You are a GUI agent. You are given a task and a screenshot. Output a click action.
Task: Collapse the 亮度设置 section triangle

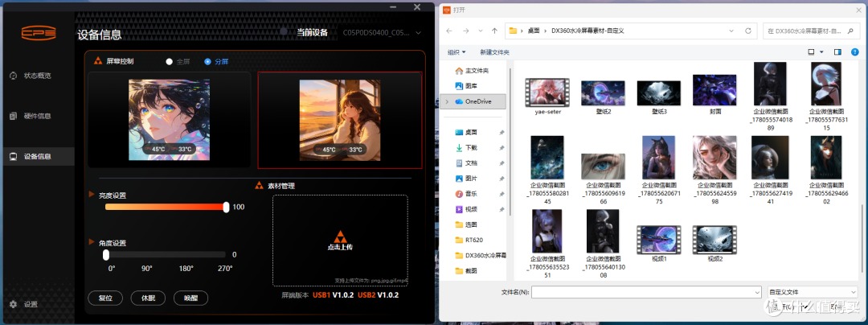(x=92, y=195)
